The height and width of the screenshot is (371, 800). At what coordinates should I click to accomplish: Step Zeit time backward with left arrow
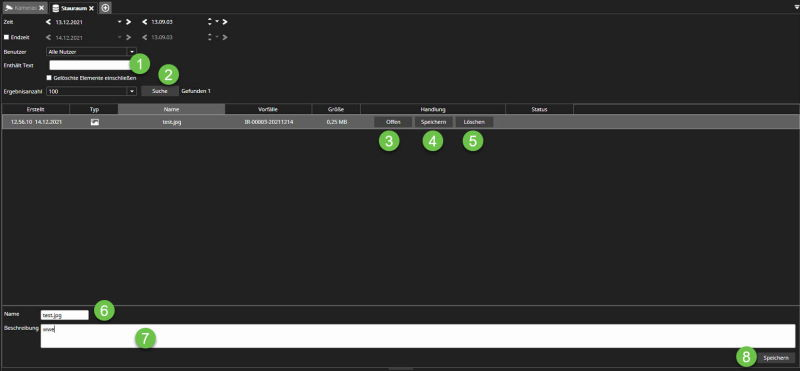[x=144, y=22]
